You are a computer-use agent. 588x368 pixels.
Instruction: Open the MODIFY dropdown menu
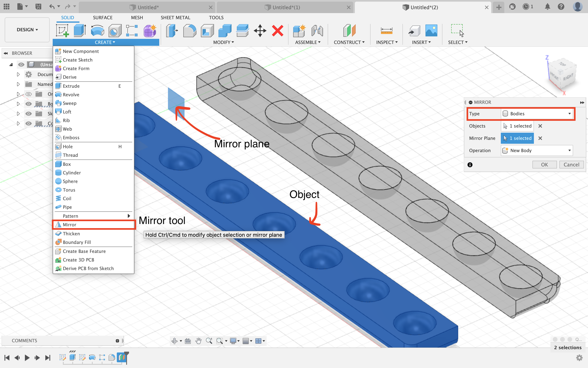coord(224,42)
